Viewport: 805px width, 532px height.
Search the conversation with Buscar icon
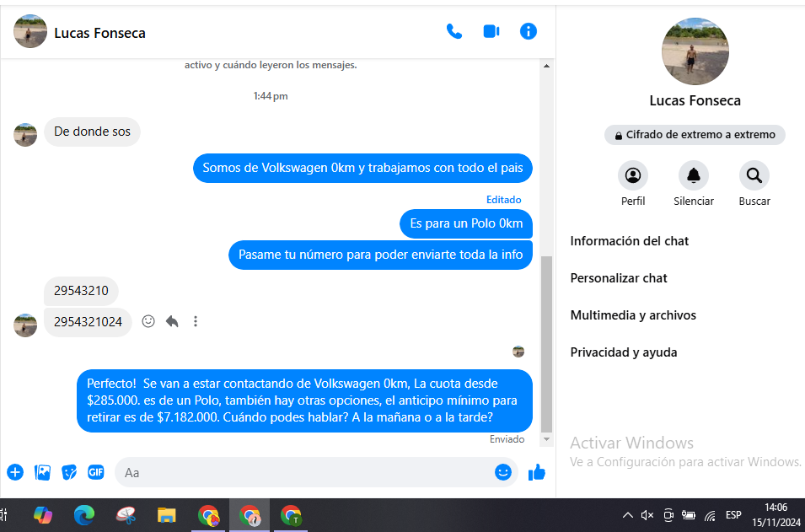pos(754,175)
